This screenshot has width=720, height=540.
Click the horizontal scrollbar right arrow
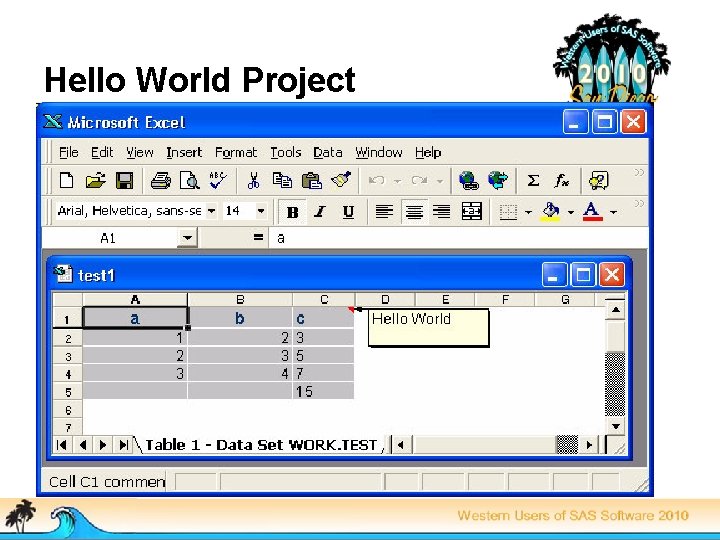[589, 445]
